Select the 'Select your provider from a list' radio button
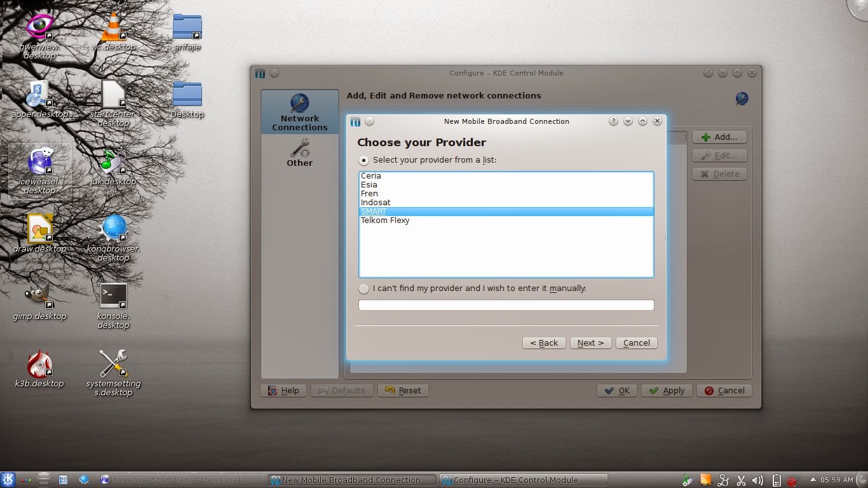 pos(363,160)
